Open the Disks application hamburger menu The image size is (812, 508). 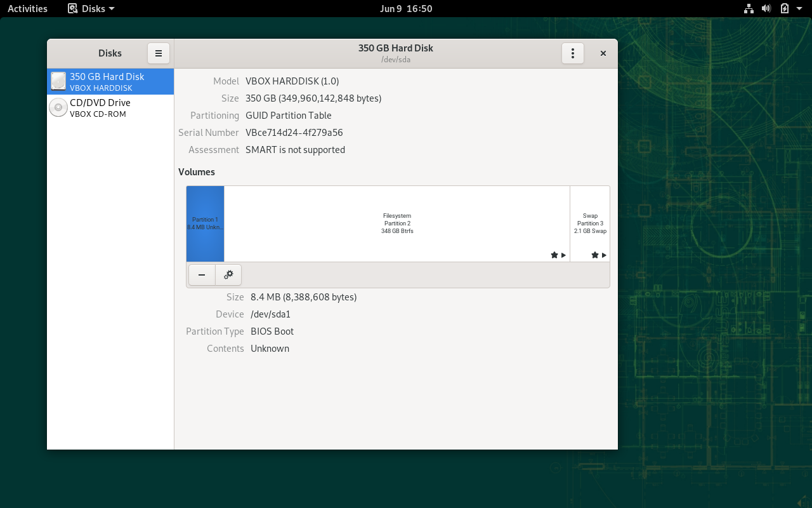(159, 53)
